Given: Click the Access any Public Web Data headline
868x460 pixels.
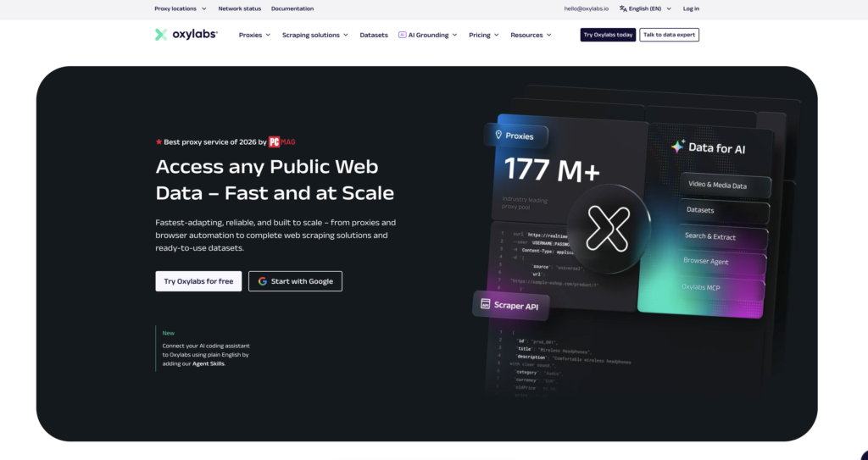Looking at the screenshot, I should pos(275,180).
